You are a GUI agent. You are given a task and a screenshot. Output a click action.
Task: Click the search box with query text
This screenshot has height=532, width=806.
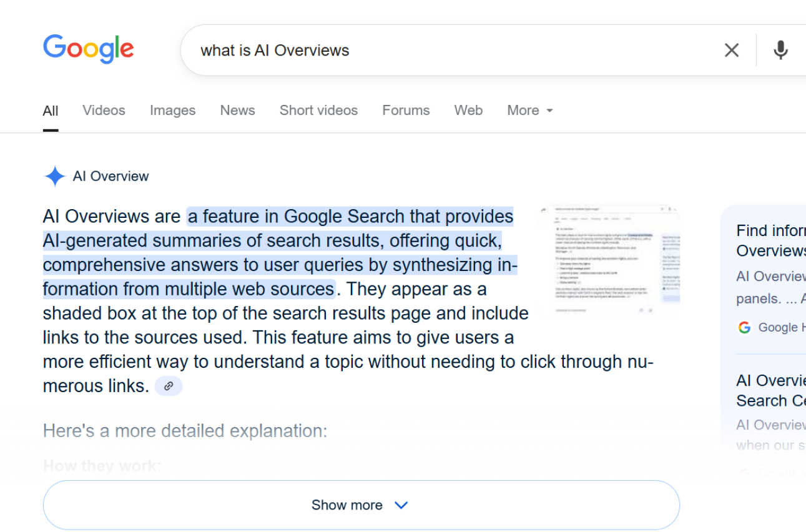(x=437, y=51)
